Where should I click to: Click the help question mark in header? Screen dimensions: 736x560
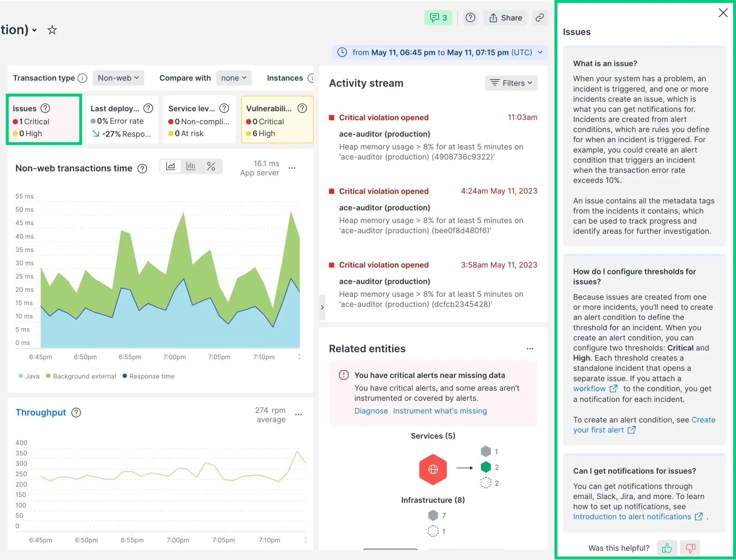(470, 18)
